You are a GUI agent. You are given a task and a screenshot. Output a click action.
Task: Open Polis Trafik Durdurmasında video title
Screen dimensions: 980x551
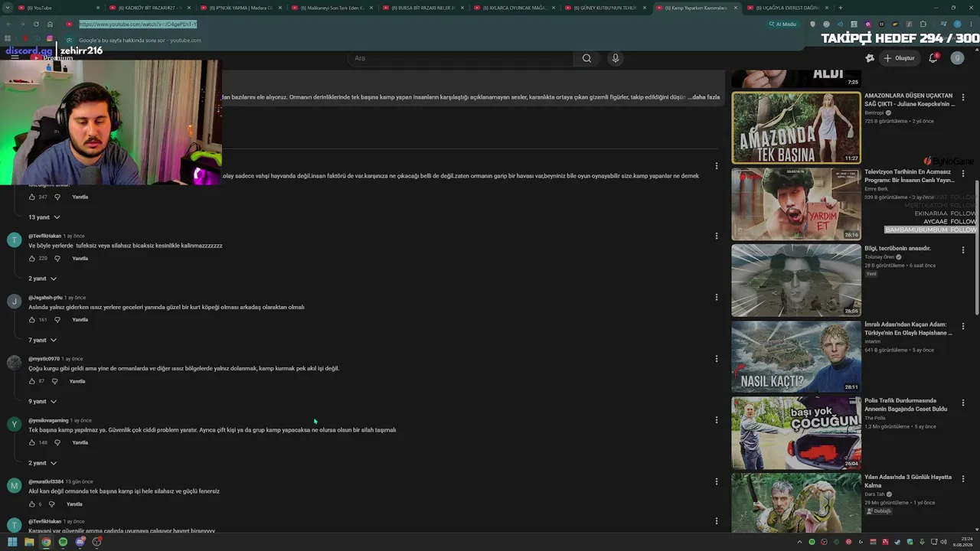point(906,405)
